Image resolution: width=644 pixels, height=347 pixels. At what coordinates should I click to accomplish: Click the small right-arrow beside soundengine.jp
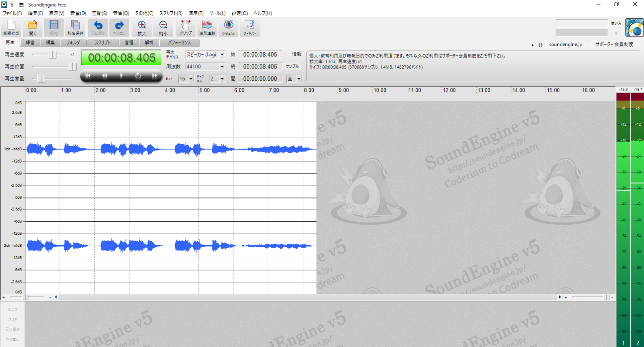[533, 45]
